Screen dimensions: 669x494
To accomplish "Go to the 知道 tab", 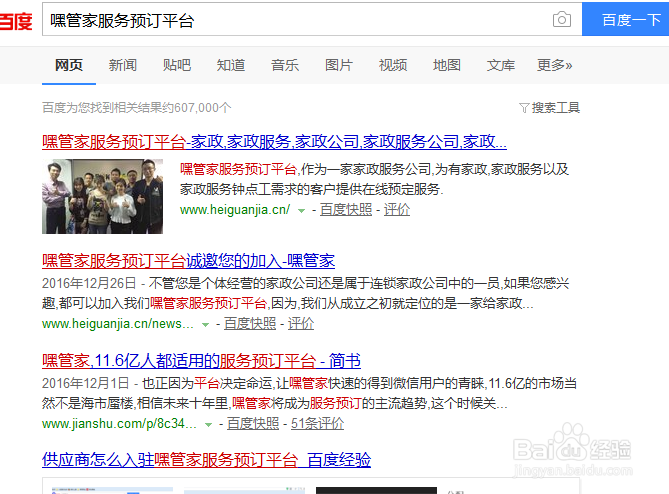I will pyautogui.click(x=231, y=65).
